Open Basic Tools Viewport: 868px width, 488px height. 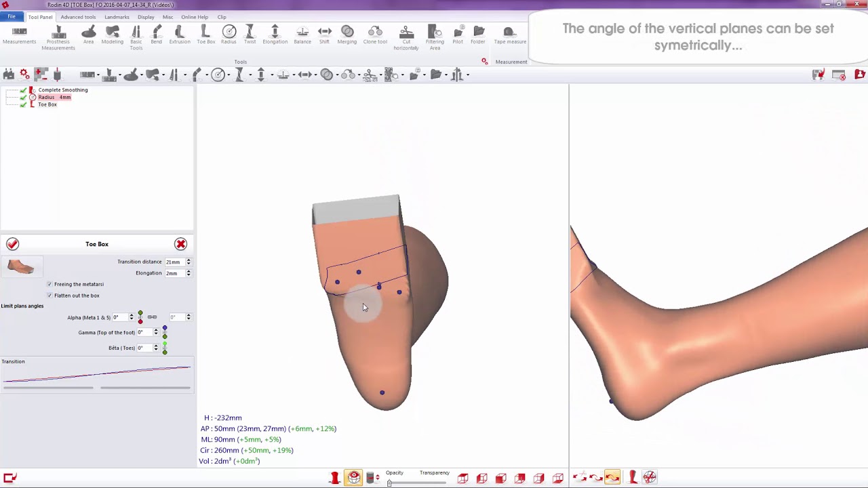136,38
